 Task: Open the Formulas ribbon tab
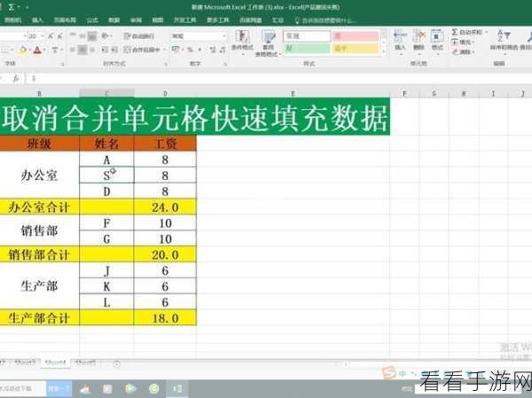[92, 20]
